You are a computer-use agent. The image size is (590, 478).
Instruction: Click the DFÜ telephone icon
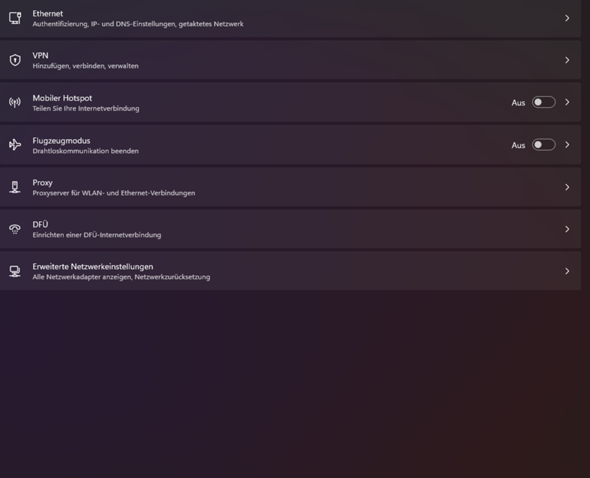coord(15,229)
